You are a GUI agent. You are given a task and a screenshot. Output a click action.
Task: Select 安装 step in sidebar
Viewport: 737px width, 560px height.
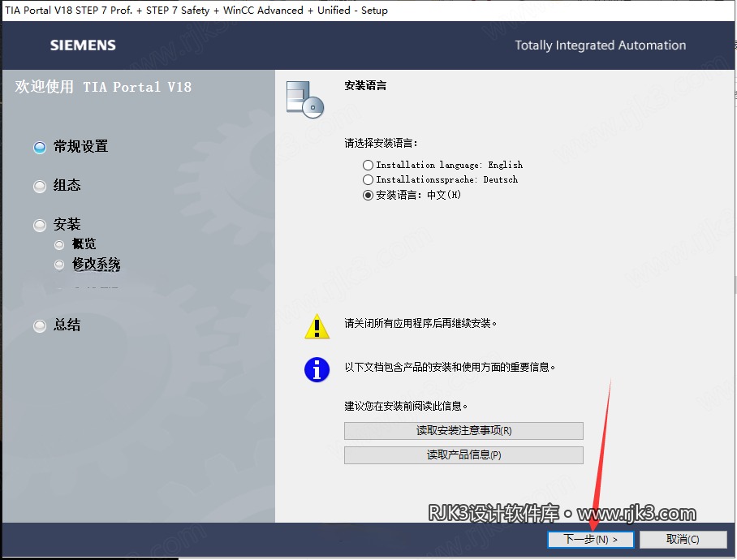click(x=67, y=224)
